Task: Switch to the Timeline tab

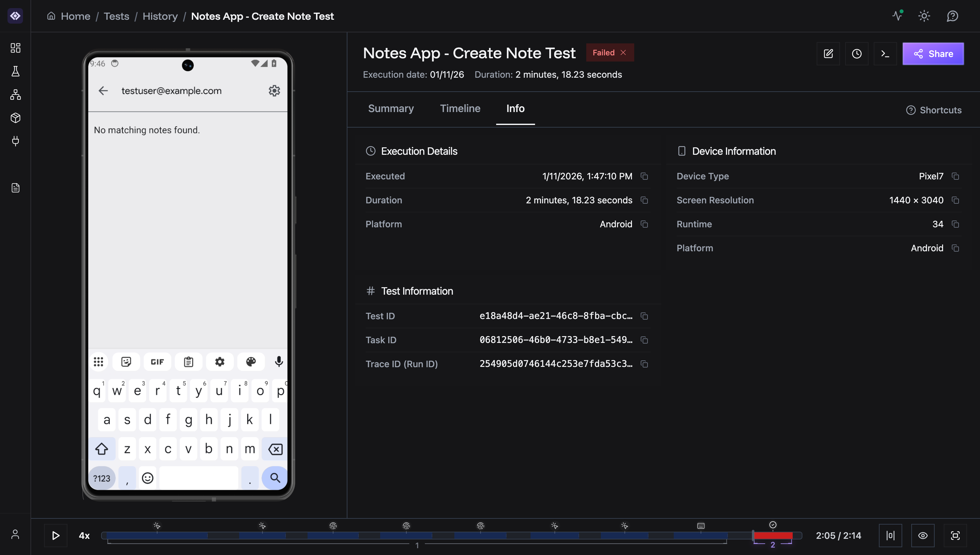Action: [460, 109]
